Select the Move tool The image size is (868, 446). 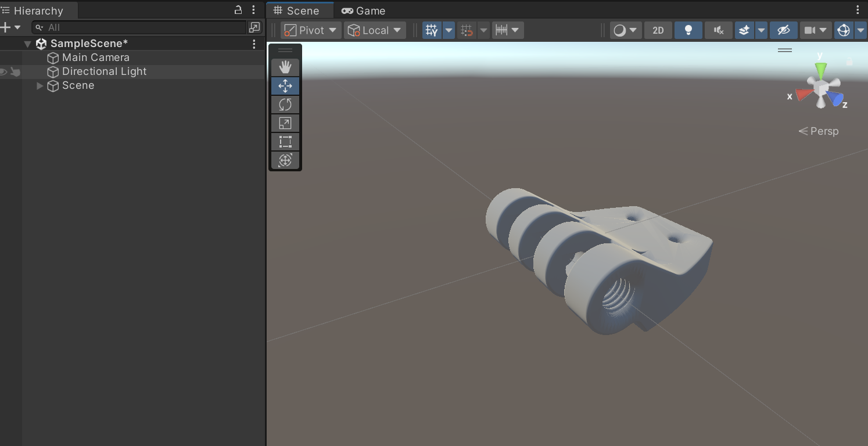pyautogui.click(x=285, y=86)
